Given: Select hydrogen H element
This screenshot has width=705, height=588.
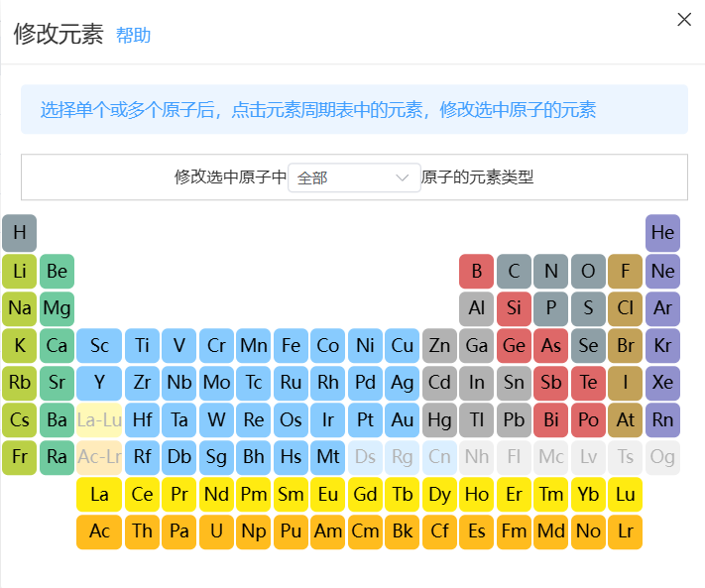Looking at the screenshot, I should (x=19, y=233).
